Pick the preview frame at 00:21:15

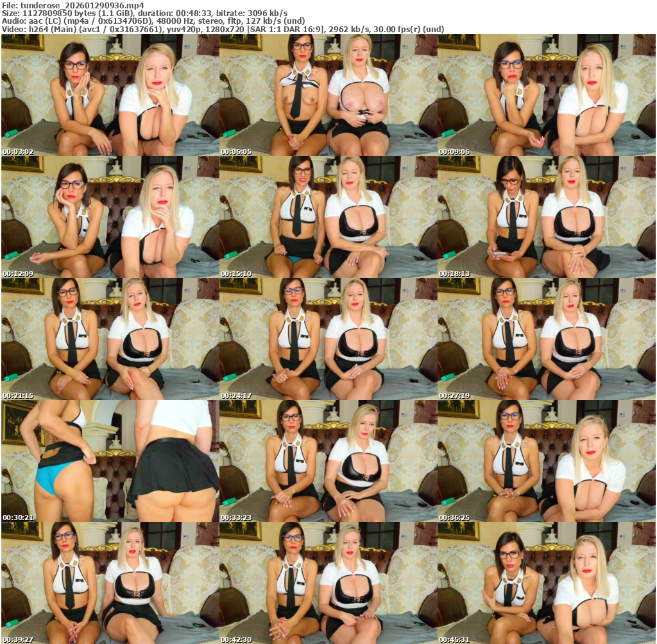coord(110,339)
